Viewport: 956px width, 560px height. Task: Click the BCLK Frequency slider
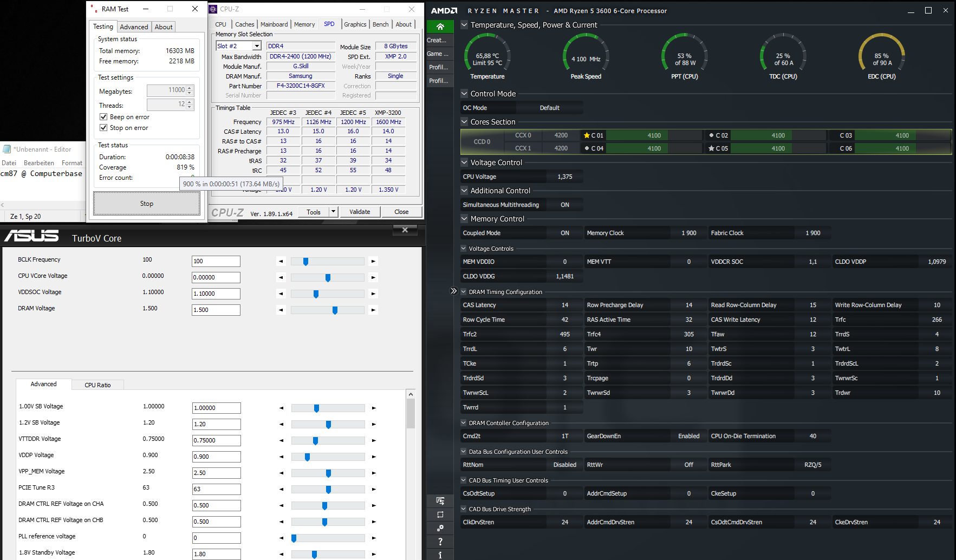pyautogui.click(x=327, y=262)
